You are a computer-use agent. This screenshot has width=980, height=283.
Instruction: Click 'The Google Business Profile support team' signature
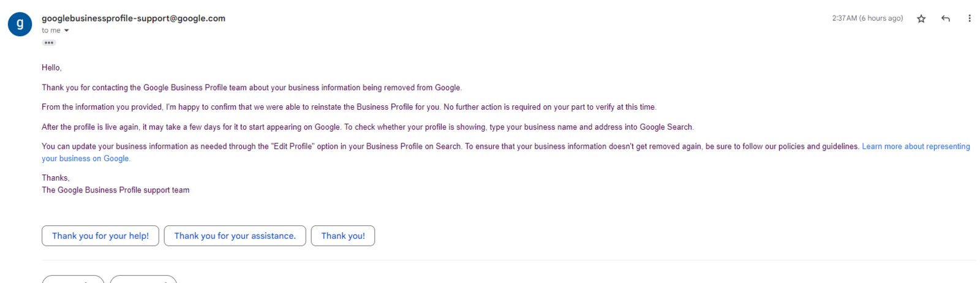pos(116,190)
